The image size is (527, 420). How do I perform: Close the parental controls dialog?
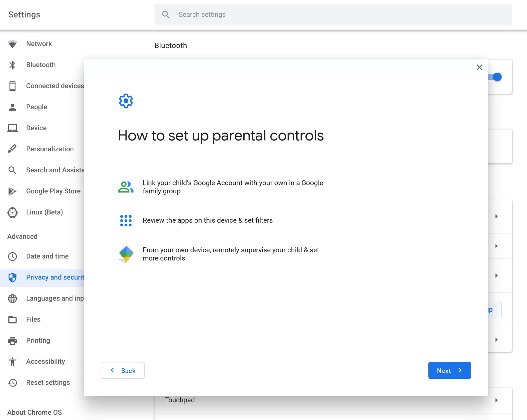479,67
